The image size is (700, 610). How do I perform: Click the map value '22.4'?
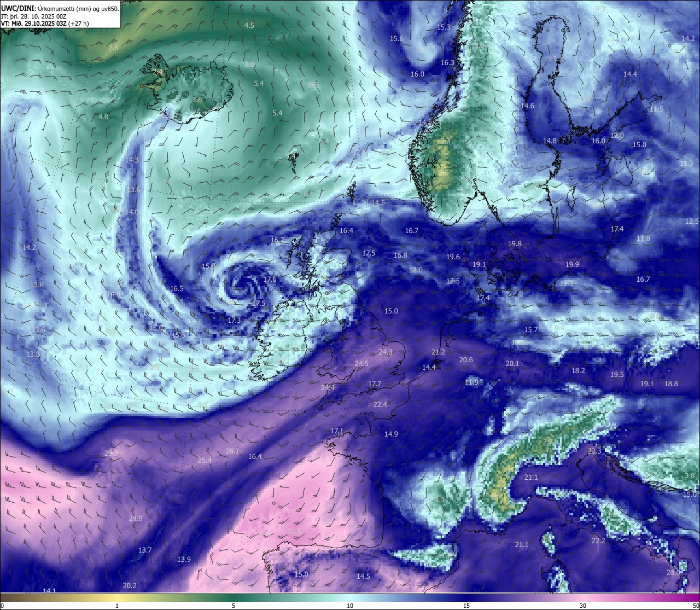tap(380, 405)
